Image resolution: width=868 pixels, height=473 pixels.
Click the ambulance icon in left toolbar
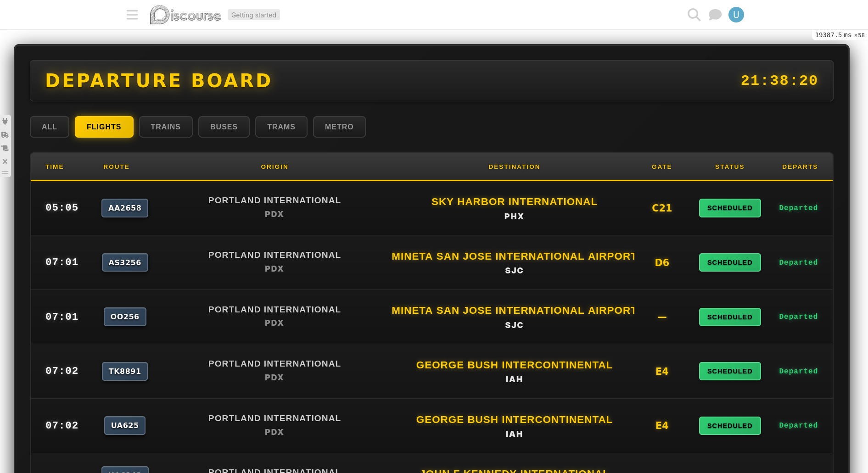5,135
